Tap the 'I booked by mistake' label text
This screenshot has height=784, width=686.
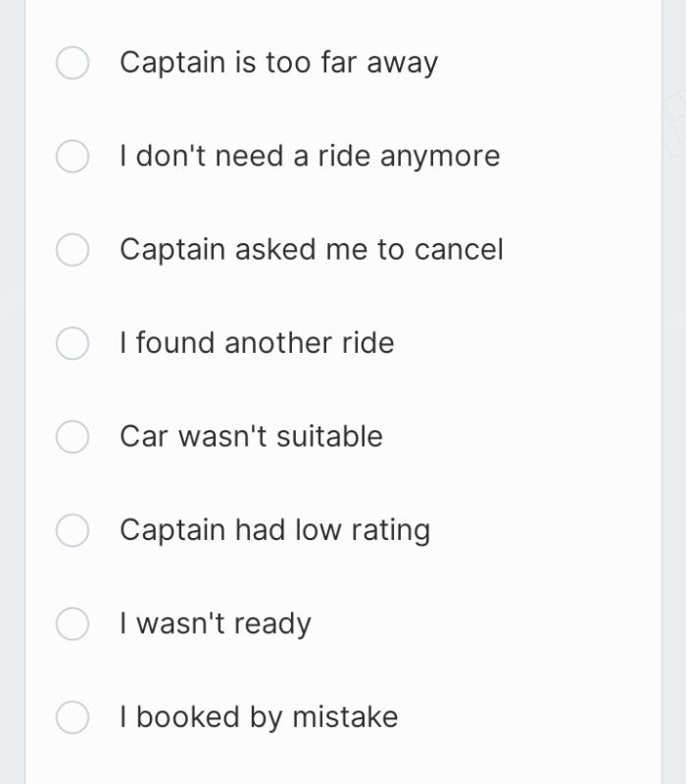[259, 717]
